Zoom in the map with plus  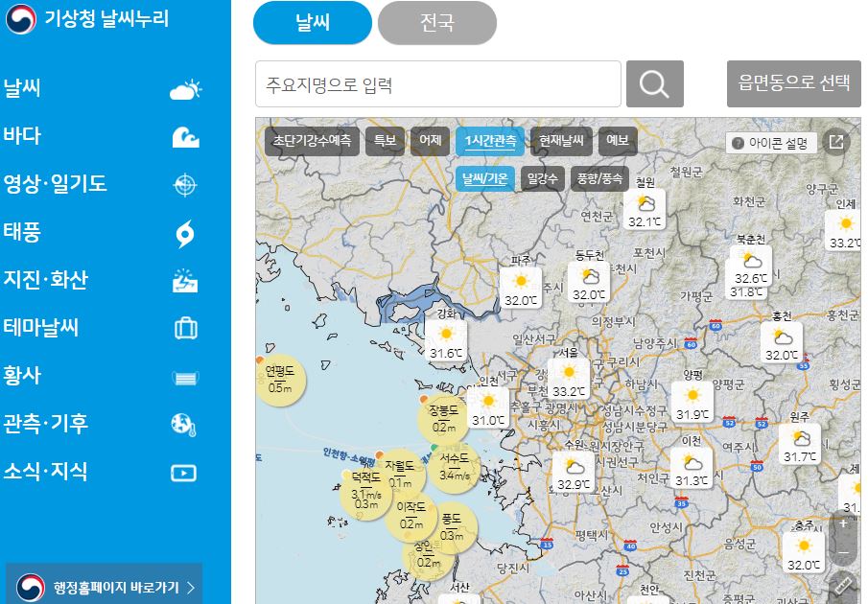[x=843, y=523]
